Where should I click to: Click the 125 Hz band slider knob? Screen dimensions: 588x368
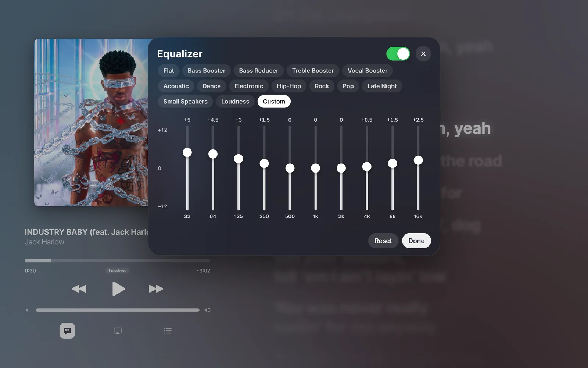tap(239, 159)
